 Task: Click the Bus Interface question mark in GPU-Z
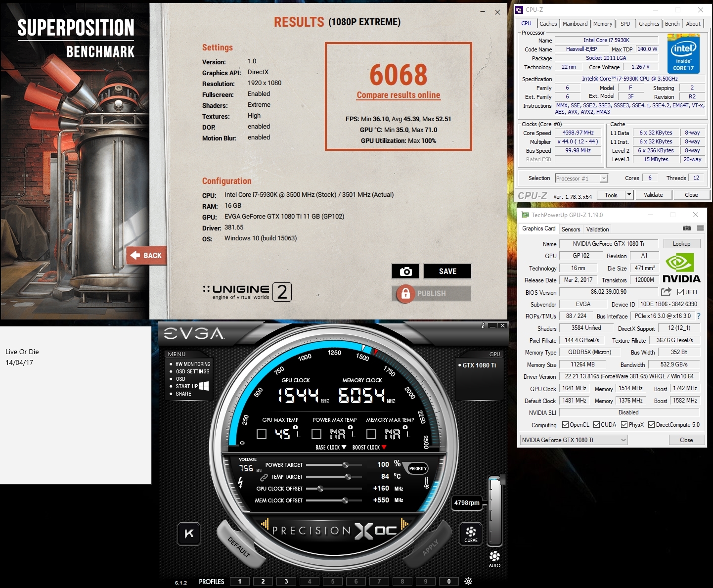click(699, 316)
